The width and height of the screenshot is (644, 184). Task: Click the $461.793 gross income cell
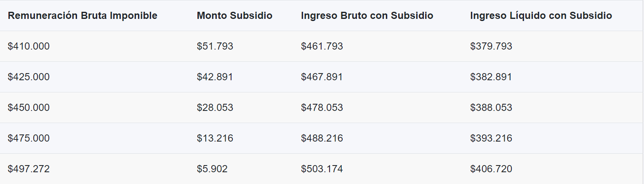coord(322,46)
